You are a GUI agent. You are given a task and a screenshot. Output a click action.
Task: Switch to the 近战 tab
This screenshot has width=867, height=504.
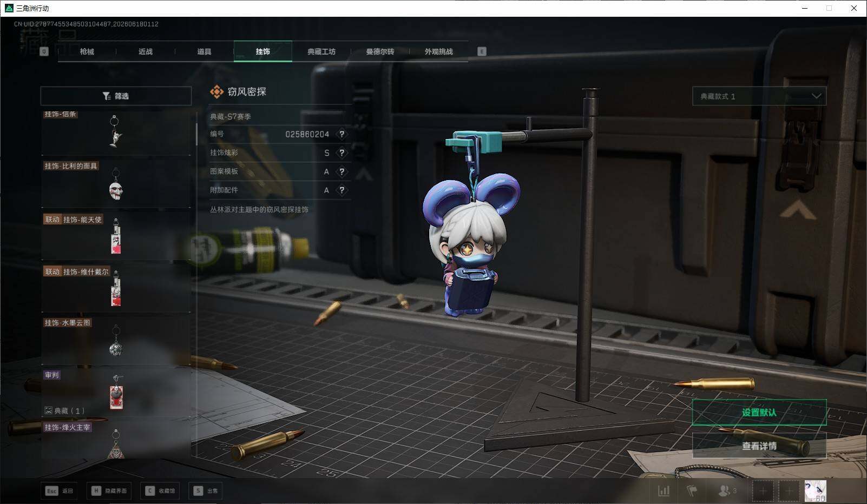point(146,51)
